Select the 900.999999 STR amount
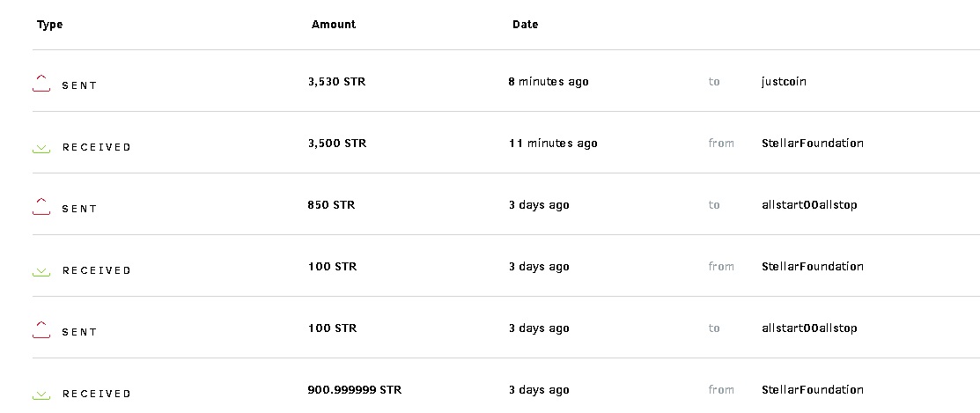The image size is (980, 413). 355,390
